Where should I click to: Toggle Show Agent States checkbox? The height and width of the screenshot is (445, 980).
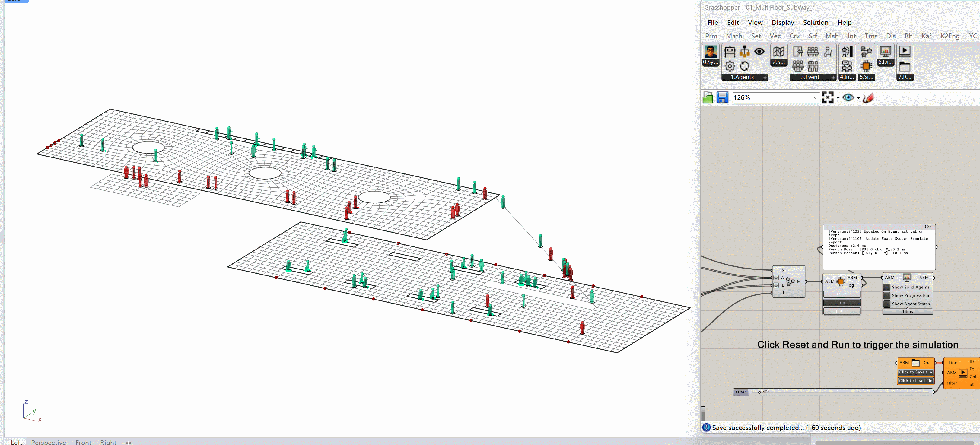(887, 304)
